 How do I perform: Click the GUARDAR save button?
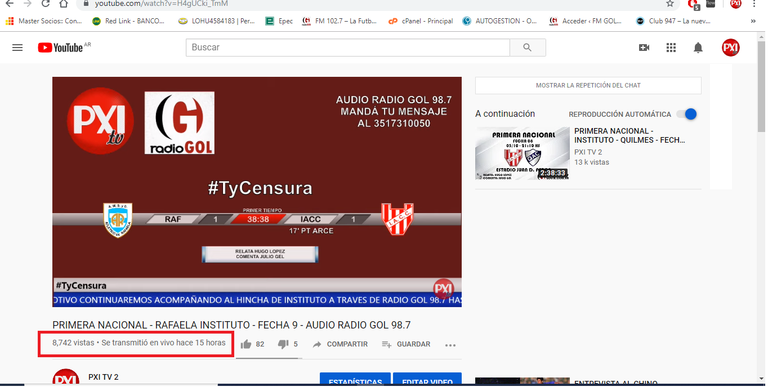[406, 344]
